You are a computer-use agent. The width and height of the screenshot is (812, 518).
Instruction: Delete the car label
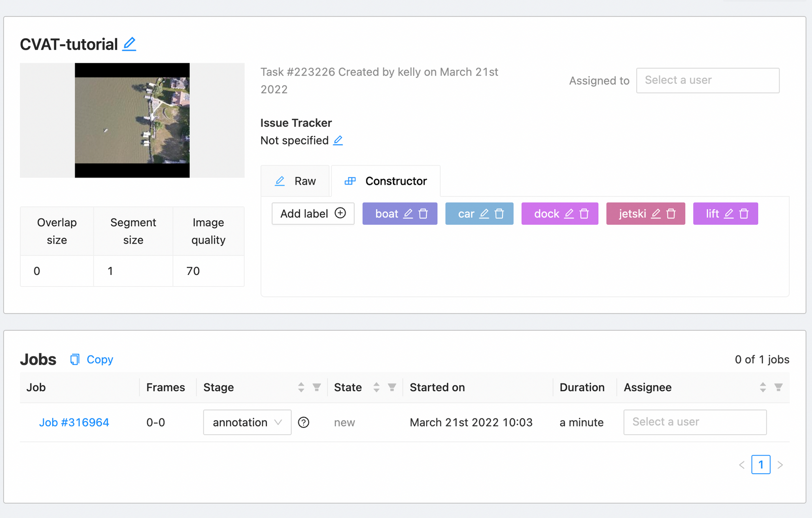pos(499,214)
